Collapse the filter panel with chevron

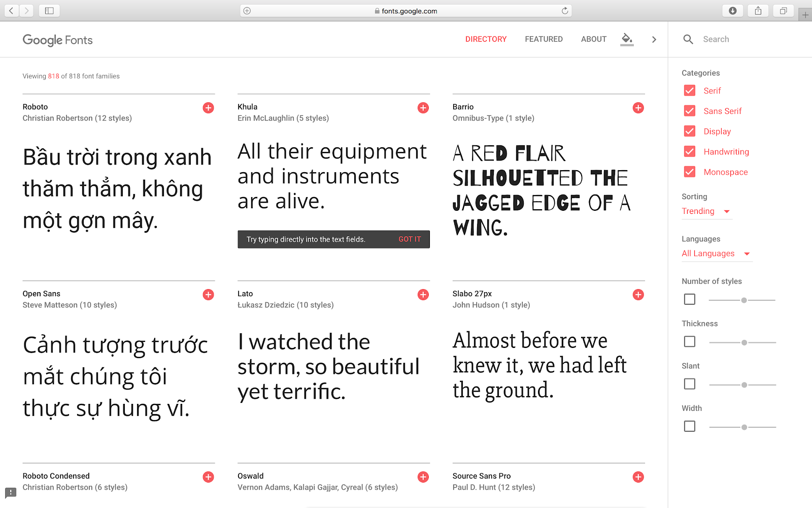(x=654, y=39)
